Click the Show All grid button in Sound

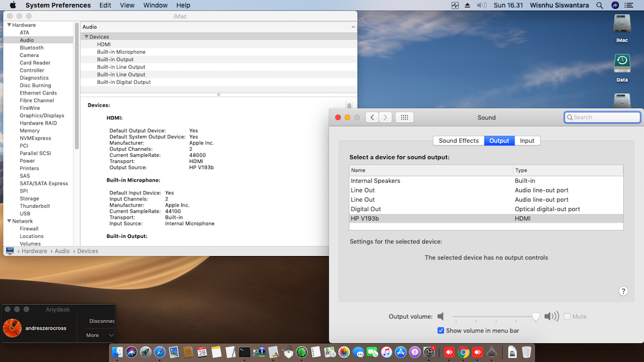click(403, 117)
